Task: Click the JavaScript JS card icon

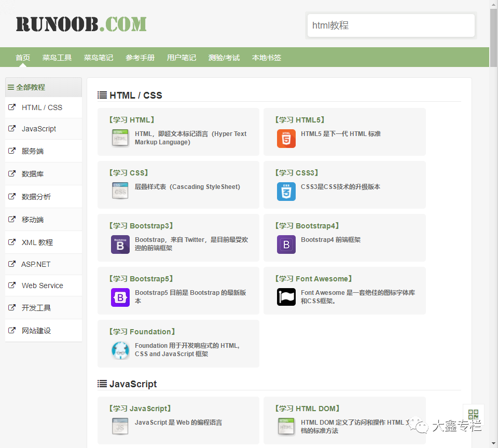Action: (x=120, y=426)
